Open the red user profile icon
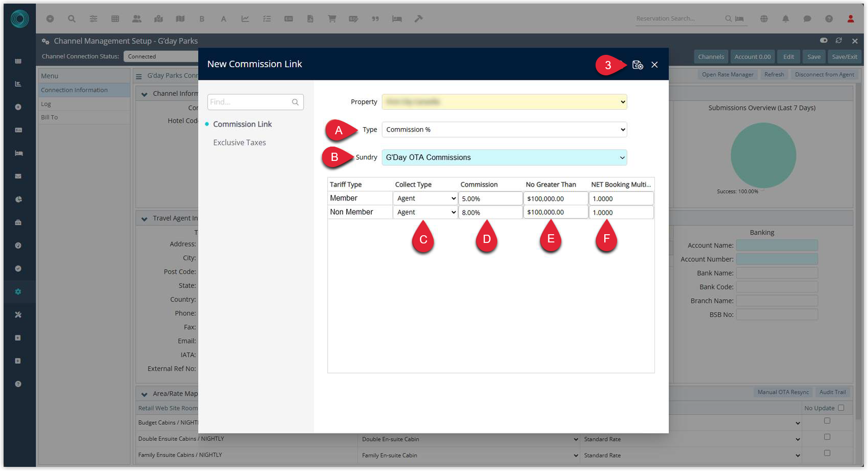 pos(851,18)
